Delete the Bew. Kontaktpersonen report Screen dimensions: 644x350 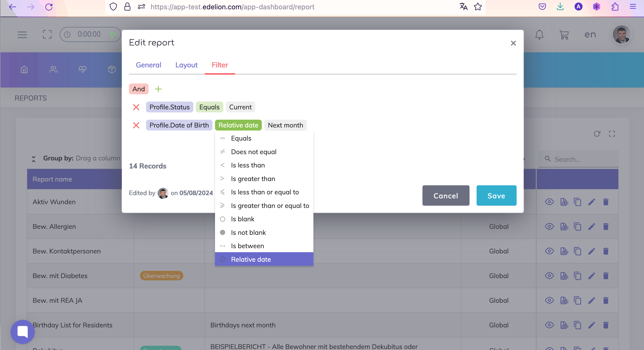tap(606, 251)
